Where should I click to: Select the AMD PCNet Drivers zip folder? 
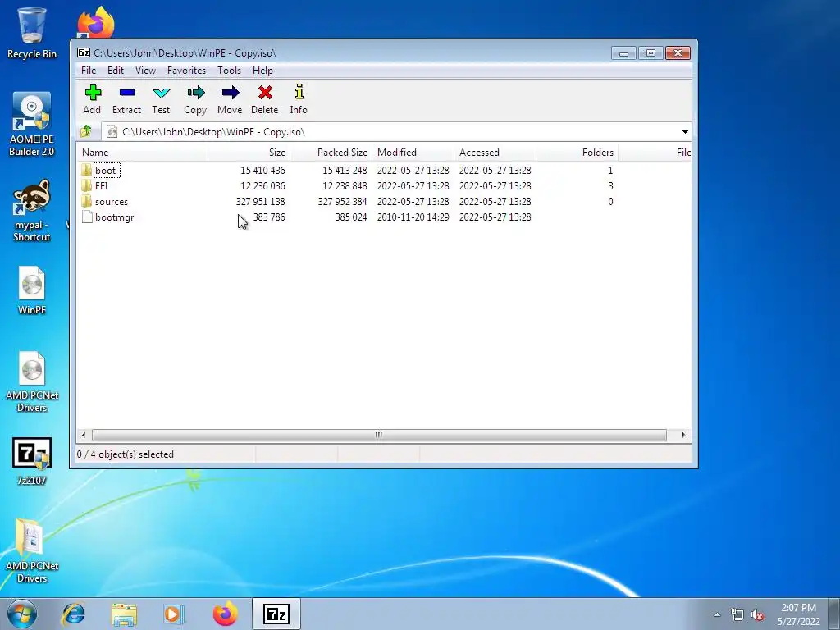click(x=32, y=550)
